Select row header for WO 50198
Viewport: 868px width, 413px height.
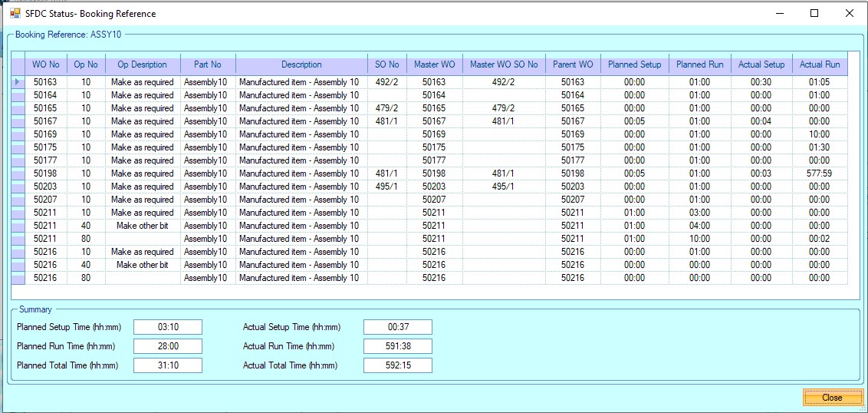(19, 173)
